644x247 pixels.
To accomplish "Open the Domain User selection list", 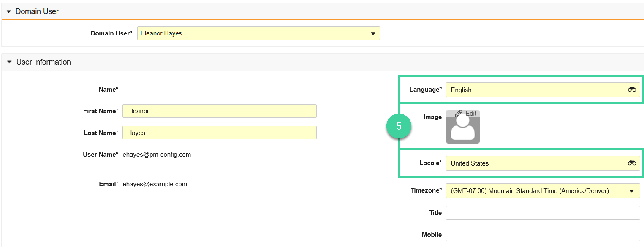I will (258, 33).
